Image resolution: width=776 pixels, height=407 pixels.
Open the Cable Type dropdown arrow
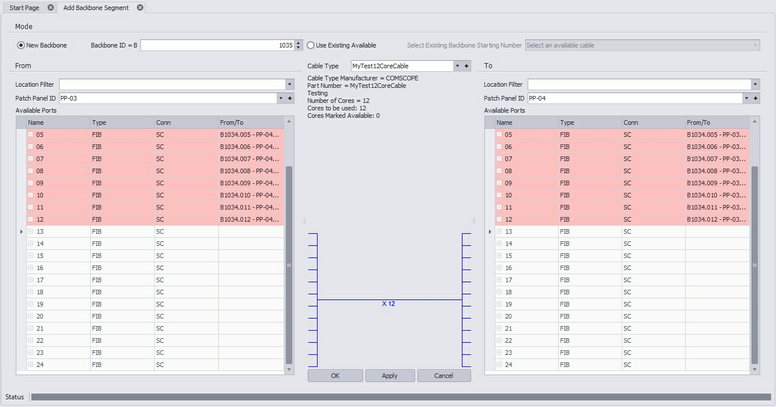[457, 66]
